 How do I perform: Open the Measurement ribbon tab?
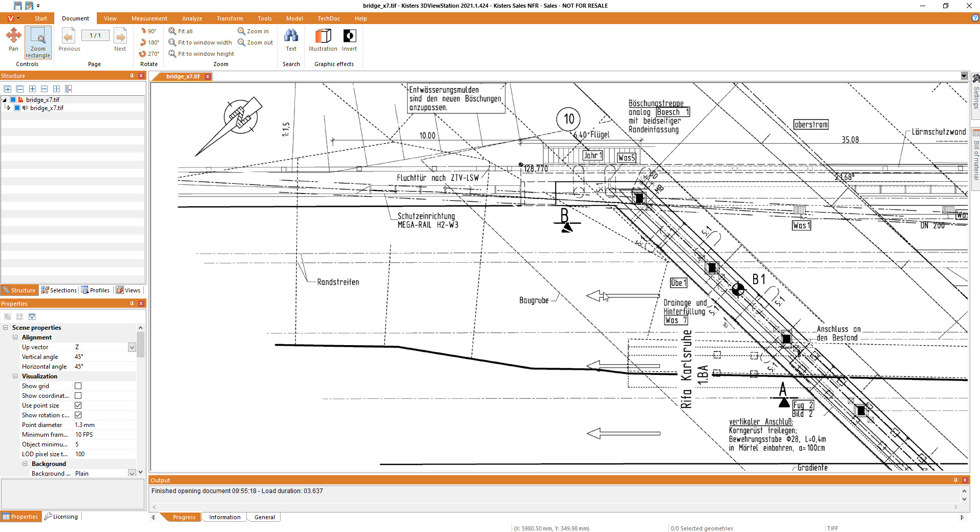click(x=150, y=18)
